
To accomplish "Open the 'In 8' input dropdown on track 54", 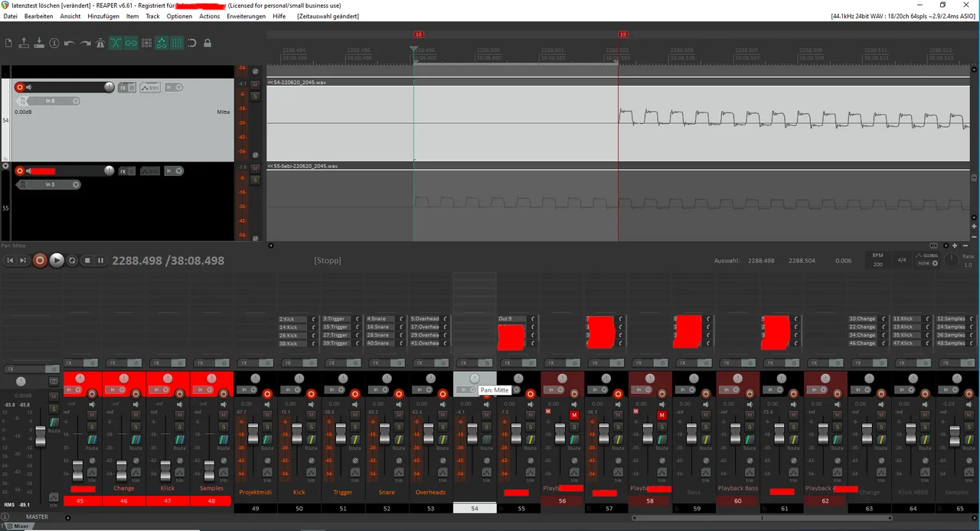I will [x=54, y=100].
